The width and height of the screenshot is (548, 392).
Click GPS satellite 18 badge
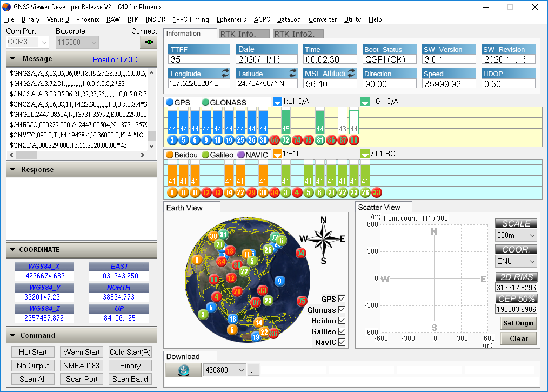pos(217,140)
